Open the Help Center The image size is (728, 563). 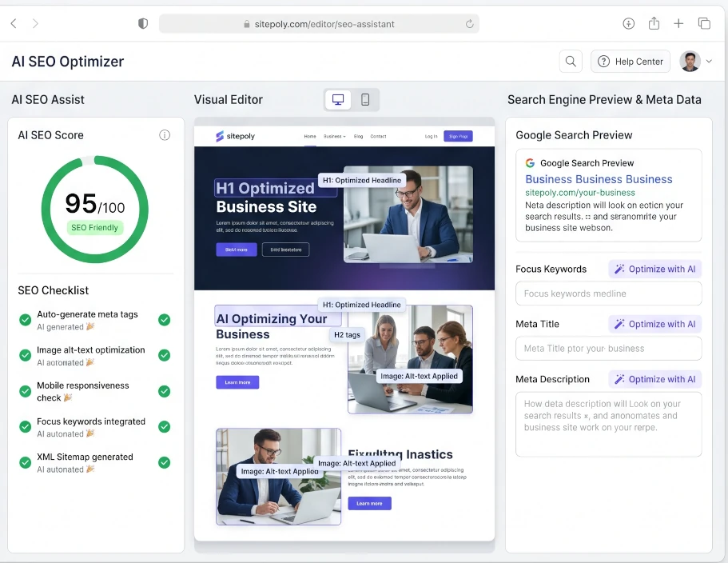(630, 62)
